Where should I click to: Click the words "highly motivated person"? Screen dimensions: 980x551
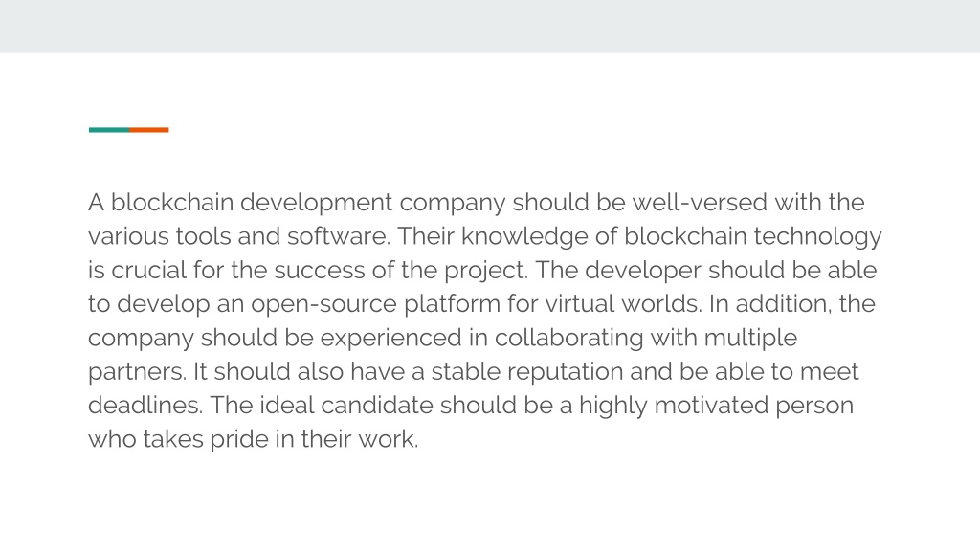coord(716,406)
